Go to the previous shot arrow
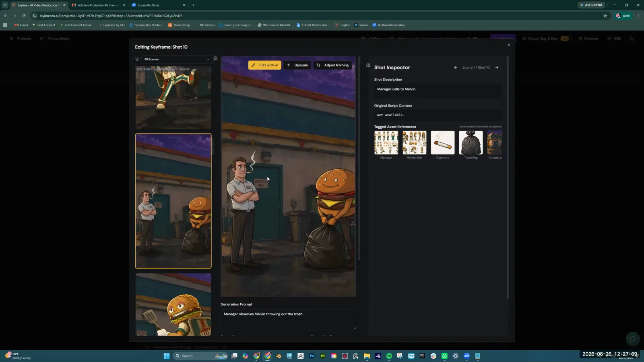This screenshot has width=644, height=362. (455, 68)
